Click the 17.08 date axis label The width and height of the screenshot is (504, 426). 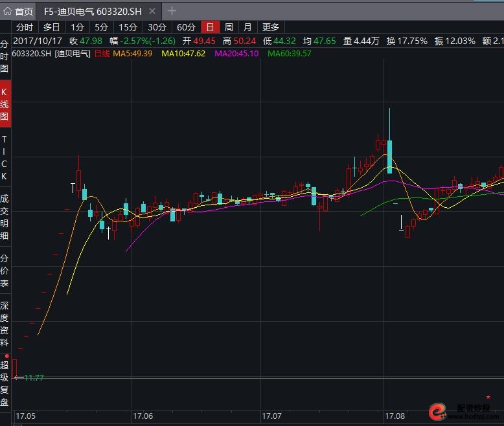click(395, 416)
